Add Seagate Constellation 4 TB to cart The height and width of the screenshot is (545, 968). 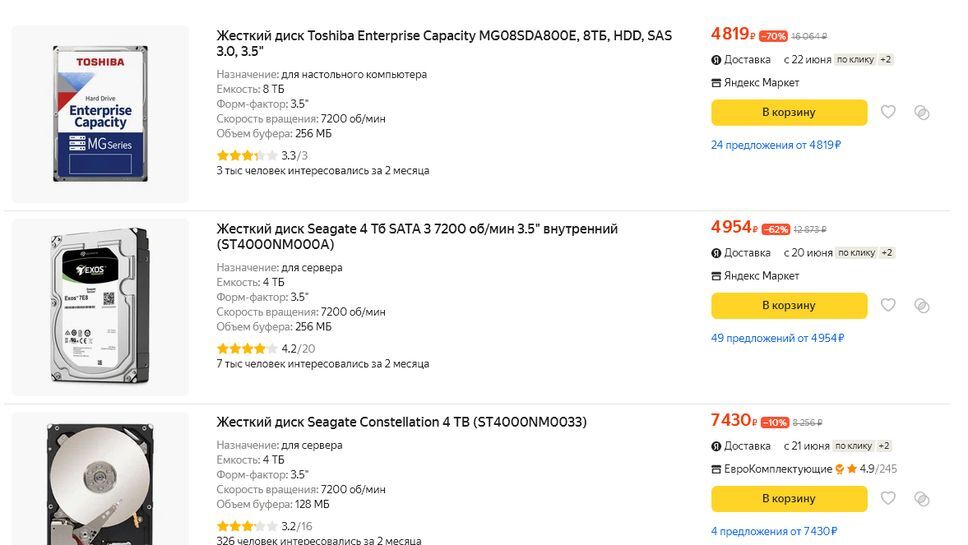point(788,498)
